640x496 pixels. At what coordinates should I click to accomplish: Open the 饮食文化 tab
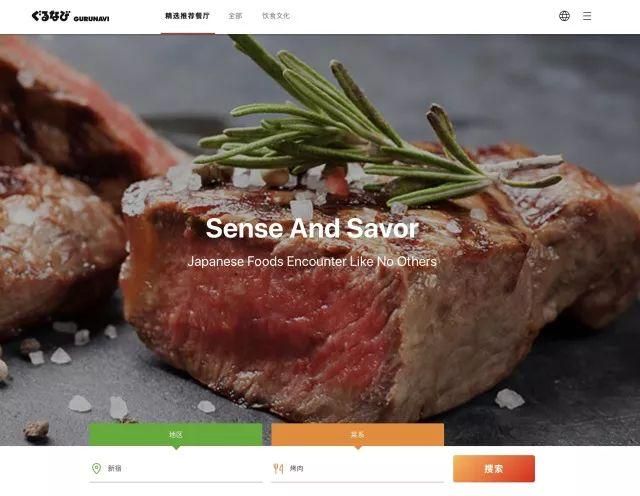pyautogui.click(x=276, y=16)
